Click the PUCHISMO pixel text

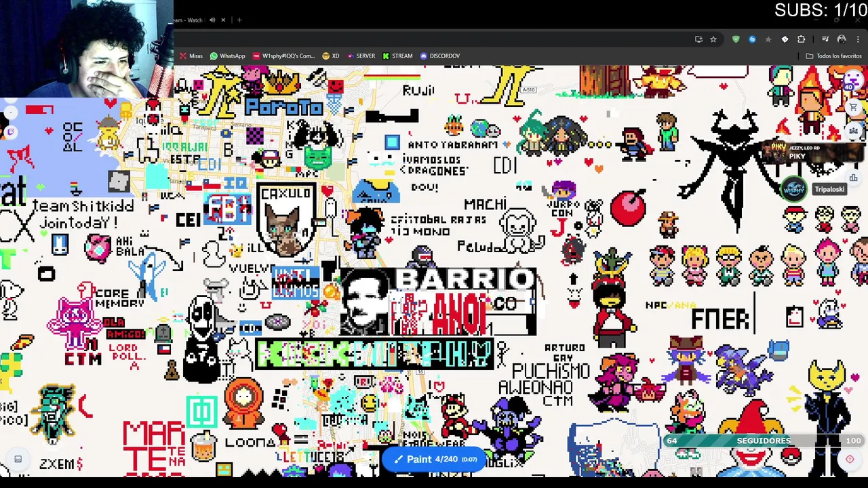pyautogui.click(x=551, y=371)
